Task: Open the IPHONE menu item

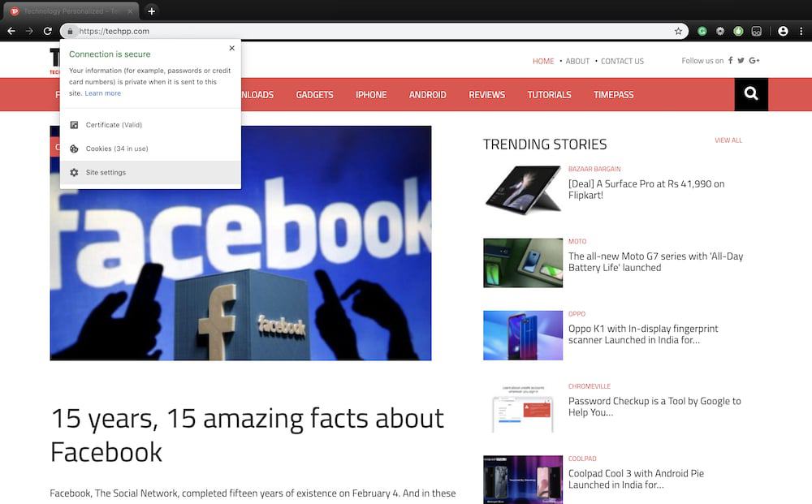Action: (371, 95)
